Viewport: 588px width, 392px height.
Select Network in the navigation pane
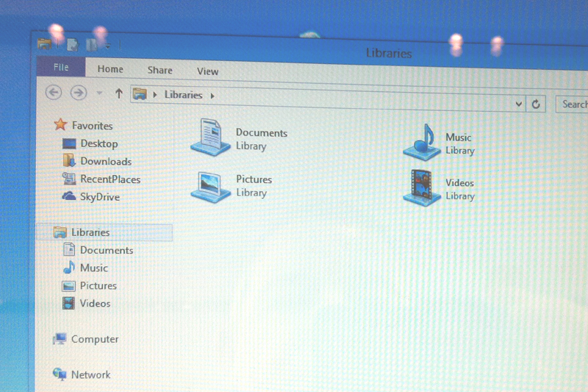point(90,375)
